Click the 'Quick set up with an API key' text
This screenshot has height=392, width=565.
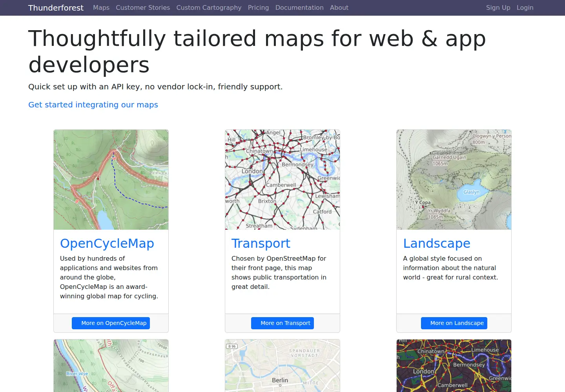click(155, 87)
